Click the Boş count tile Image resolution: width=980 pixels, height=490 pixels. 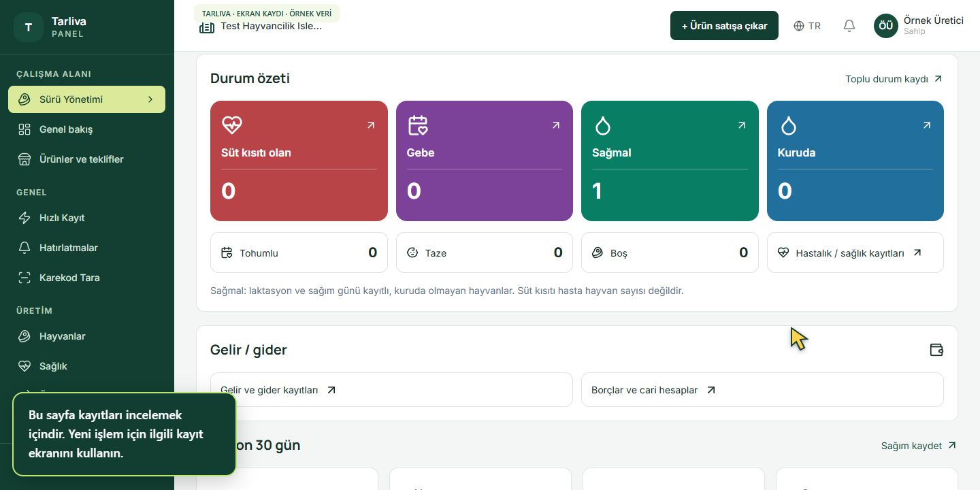670,252
